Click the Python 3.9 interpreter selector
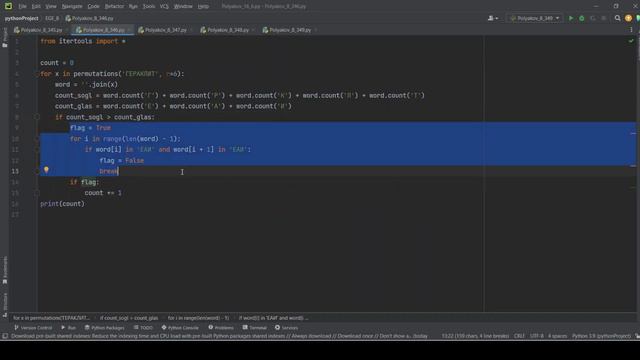The width and height of the screenshot is (640, 360). [601, 336]
